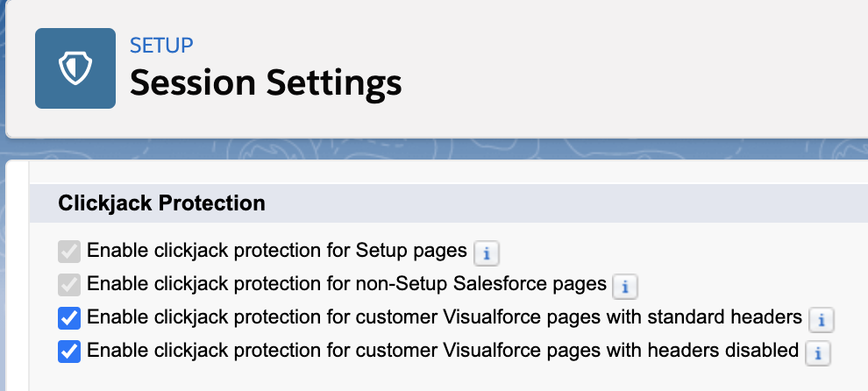Uncheck Visualforce pages with standard headers checkbox
Image resolution: width=868 pixels, height=391 pixels.
pos(69,317)
